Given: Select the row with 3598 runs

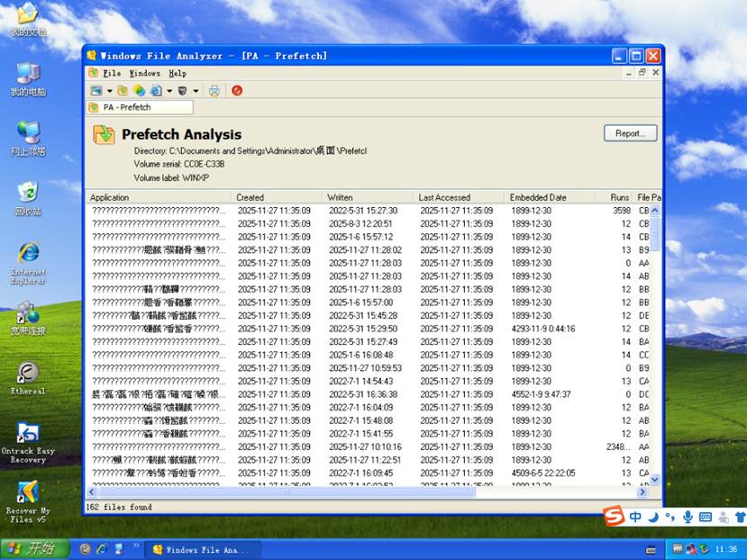Looking at the screenshot, I should point(368,211).
